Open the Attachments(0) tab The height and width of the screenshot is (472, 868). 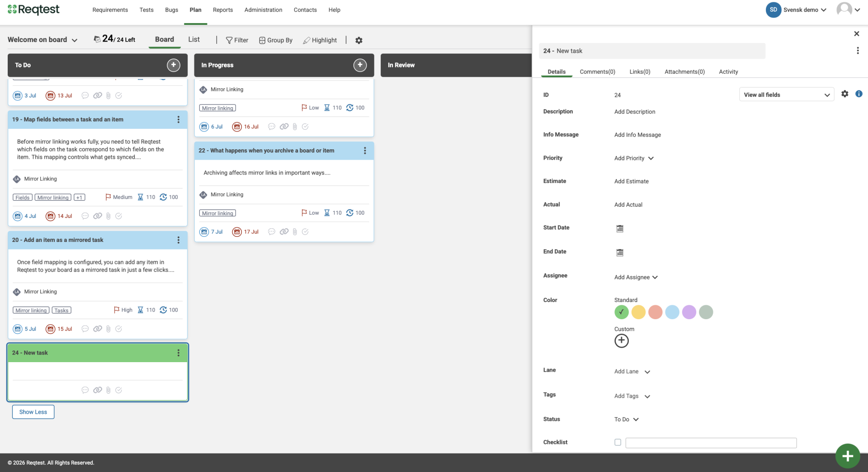coord(684,72)
